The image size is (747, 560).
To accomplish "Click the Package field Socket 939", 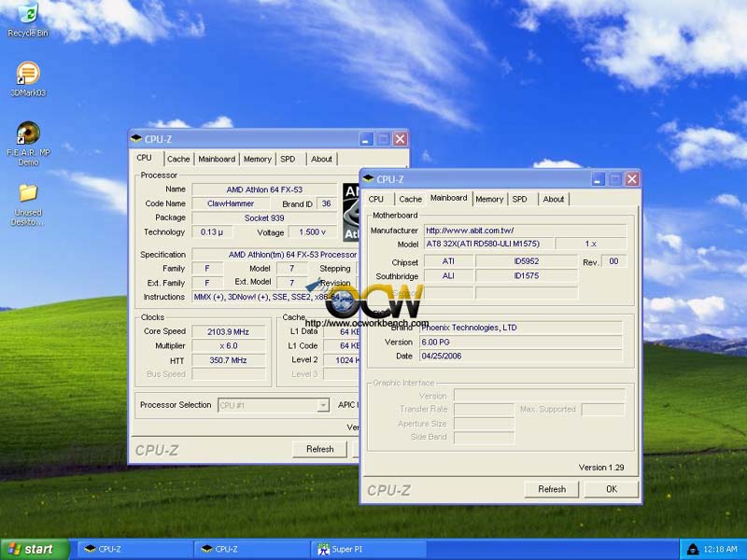I will [x=264, y=217].
